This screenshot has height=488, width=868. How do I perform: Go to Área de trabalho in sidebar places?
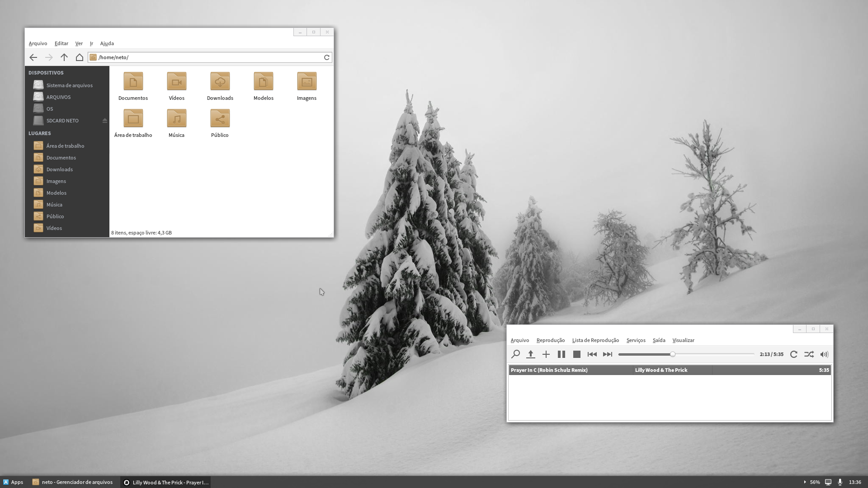(67, 146)
